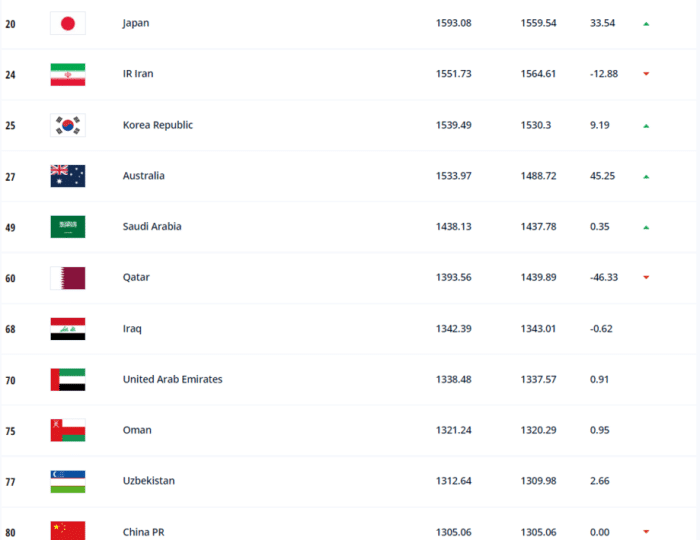Click the Qatar flag icon
This screenshot has height=540, width=700.
pyautogui.click(x=68, y=278)
